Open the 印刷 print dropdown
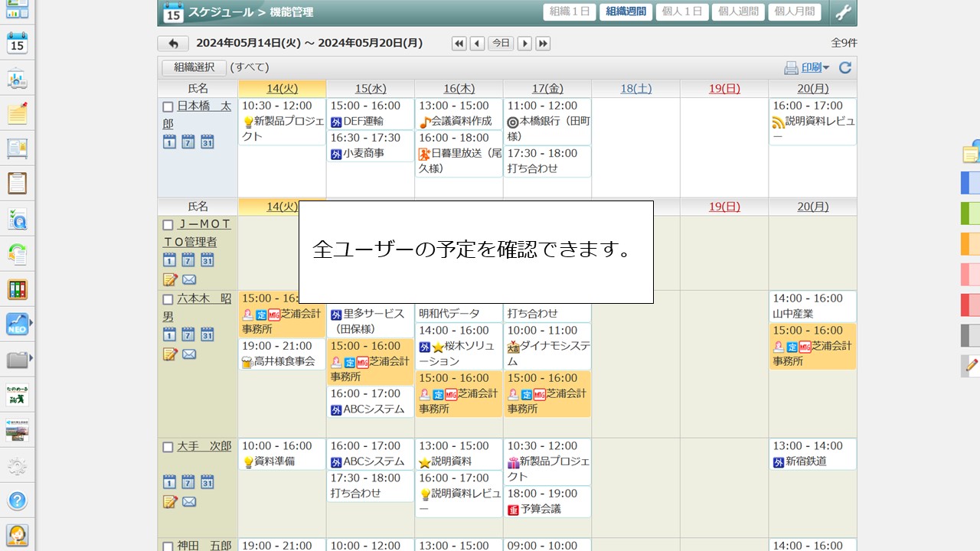The image size is (980, 551). (807, 68)
